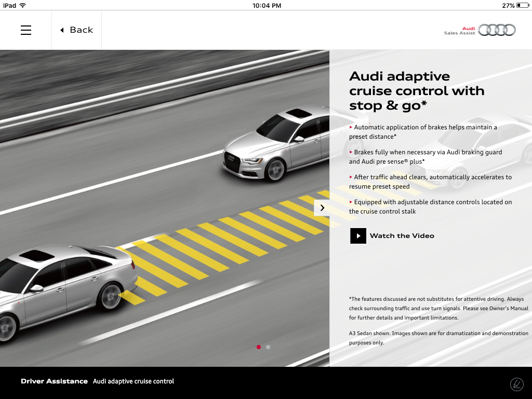Tap the A3 Sedan shown note
The height and width of the screenshot is (399, 532).
pyautogui.click(x=438, y=338)
